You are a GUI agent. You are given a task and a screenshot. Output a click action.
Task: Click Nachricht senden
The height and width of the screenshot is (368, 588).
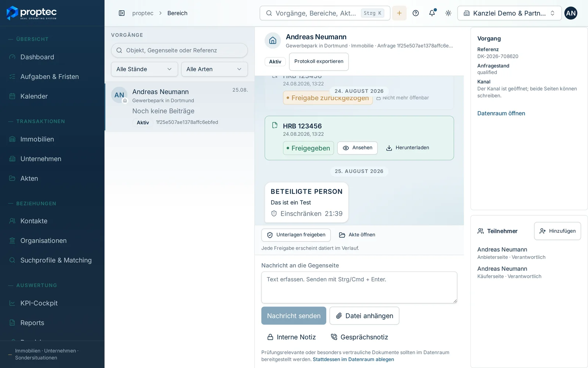(294, 316)
